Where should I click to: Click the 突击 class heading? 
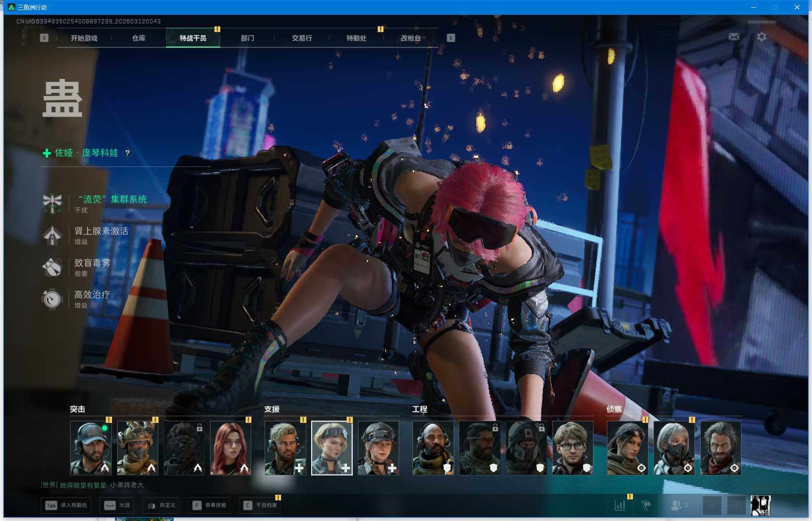(x=78, y=409)
